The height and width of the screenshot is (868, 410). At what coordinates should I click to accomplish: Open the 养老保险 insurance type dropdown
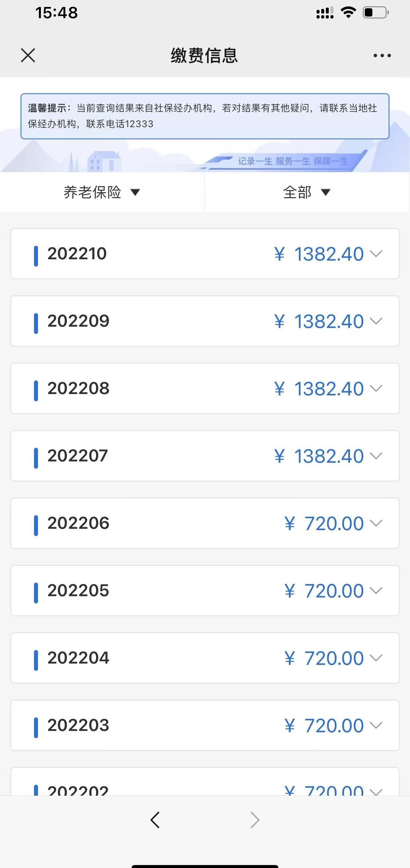[x=102, y=192]
